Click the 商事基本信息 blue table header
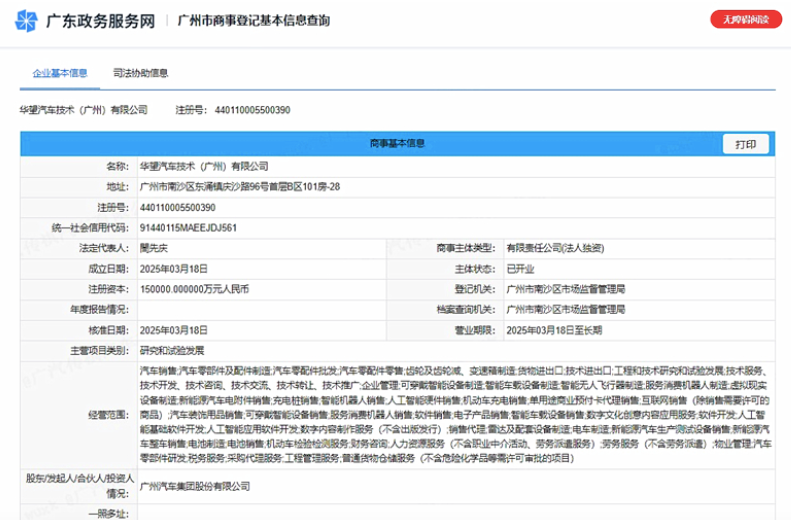Viewport: 791px width, 520px height. click(x=397, y=144)
